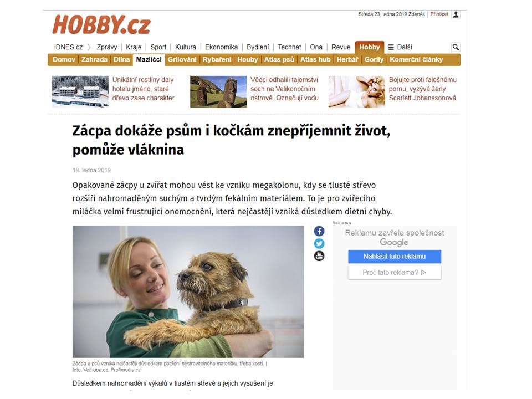Click the vet with dog photo
Image resolution: width=532 pixels, height=399 pixels.
pyautogui.click(x=188, y=292)
